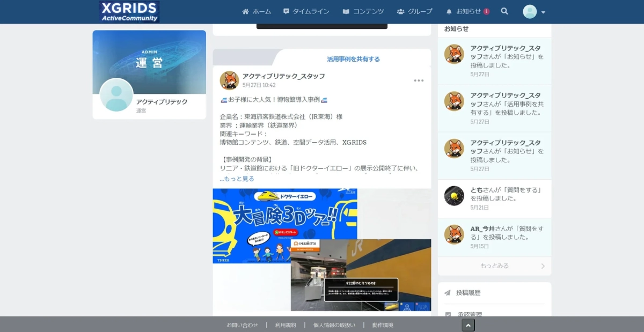Click the post timestamp 5月27日 10:42

pos(259,85)
